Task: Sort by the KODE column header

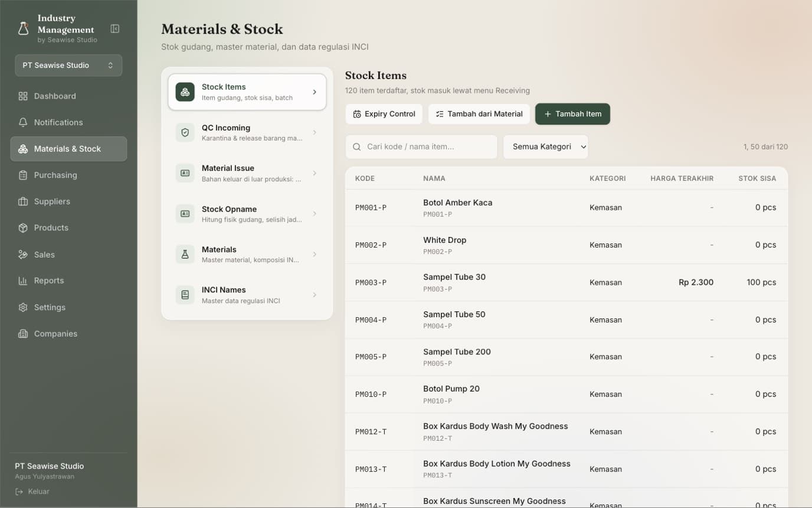Action: (365, 178)
